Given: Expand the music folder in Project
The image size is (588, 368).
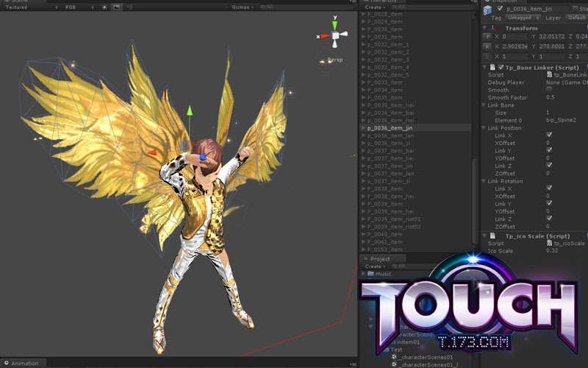Looking at the screenshot, I should (363, 273).
